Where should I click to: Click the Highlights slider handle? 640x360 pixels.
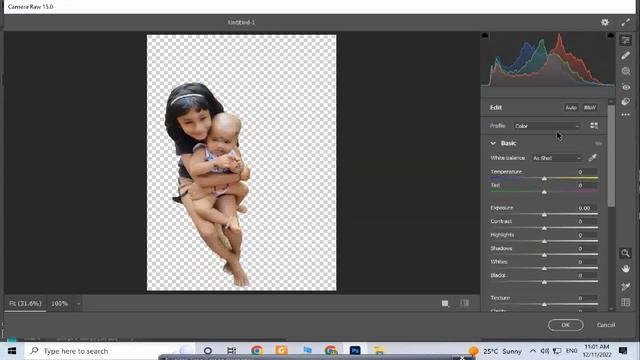544,242
